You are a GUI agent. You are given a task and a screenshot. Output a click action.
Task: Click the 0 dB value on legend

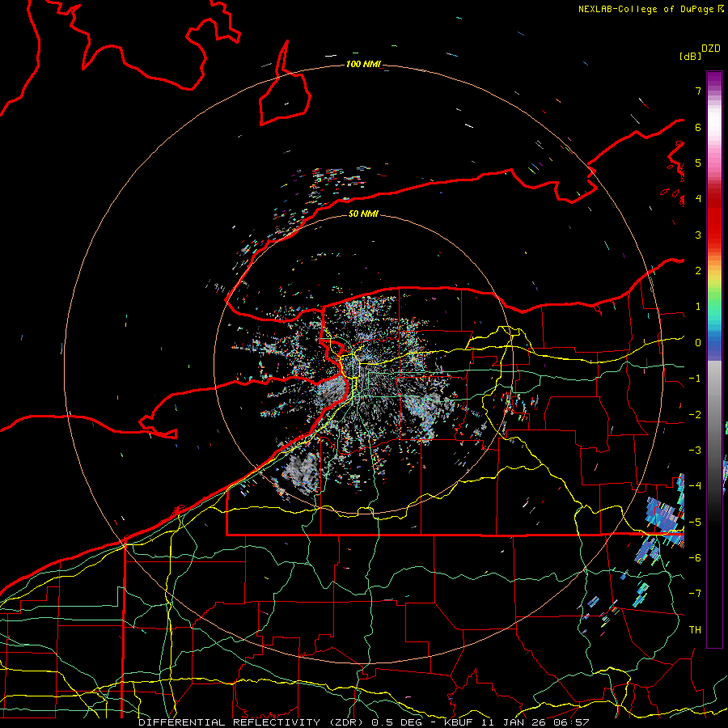(x=698, y=343)
